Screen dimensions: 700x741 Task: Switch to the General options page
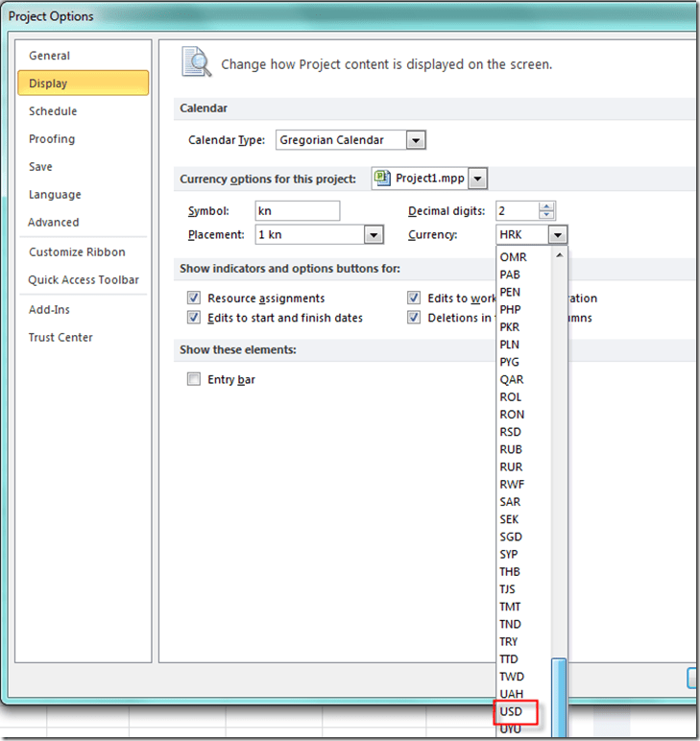49,56
